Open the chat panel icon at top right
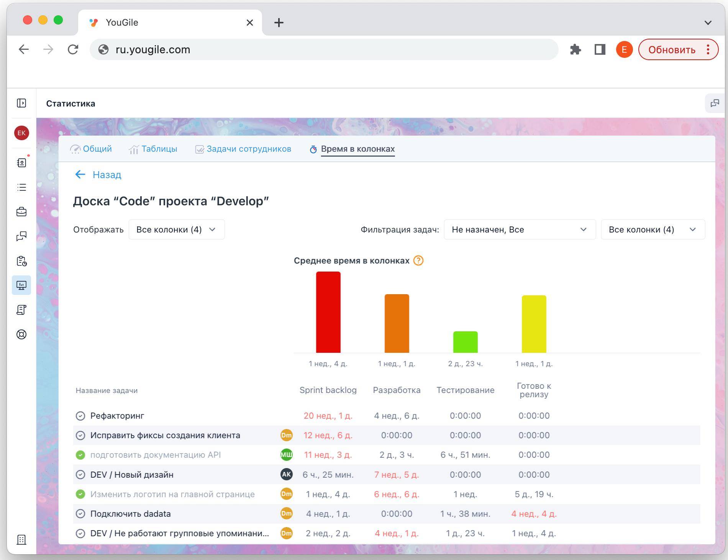Image resolution: width=728 pixels, height=560 pixels. (715, 103)
